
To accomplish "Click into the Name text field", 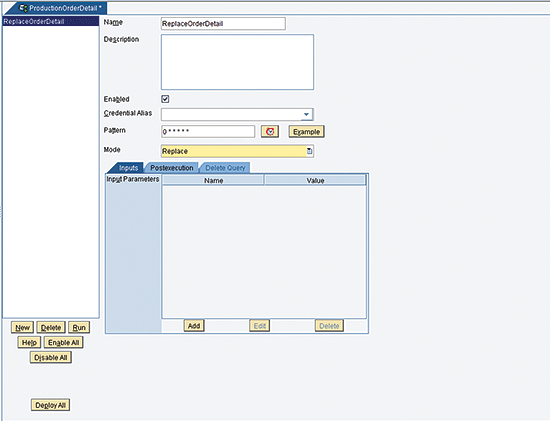I will (223, 24).
